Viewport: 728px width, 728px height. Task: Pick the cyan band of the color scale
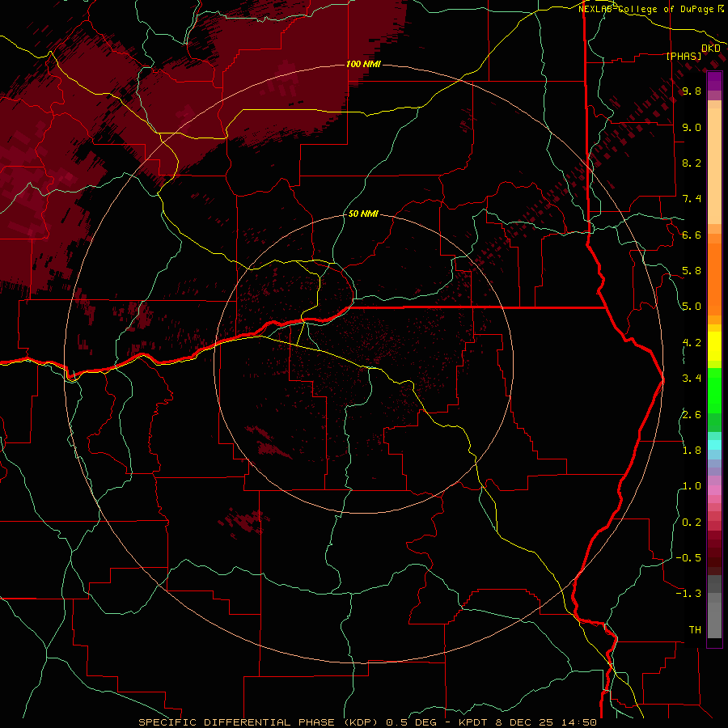tap(714, 445)
